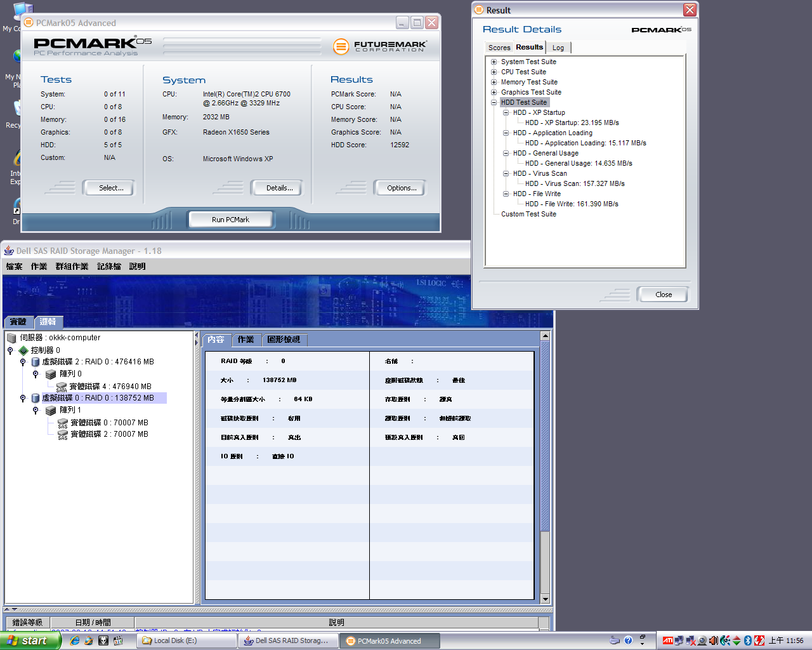This screenshot has width=812, height=650.
Task: Open the 說明 help menu
Action: point(138,267)
